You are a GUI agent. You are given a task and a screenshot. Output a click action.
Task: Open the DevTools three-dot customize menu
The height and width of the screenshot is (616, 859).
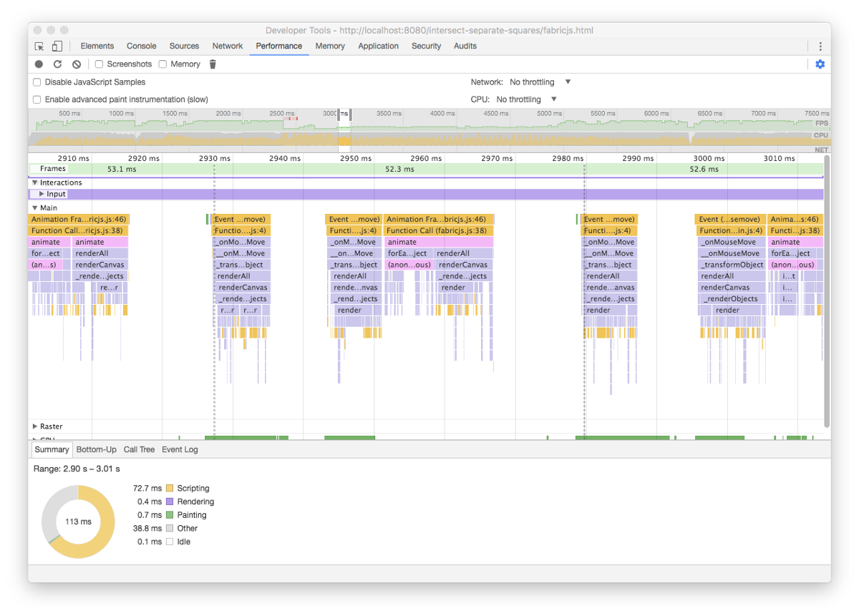pos(820,46)
